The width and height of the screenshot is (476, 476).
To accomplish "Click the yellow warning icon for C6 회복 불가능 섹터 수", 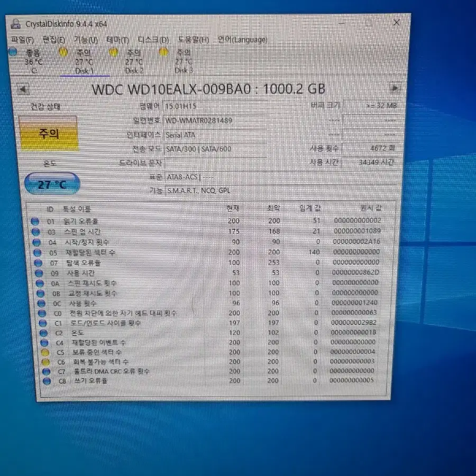I will tap(45, 362).
